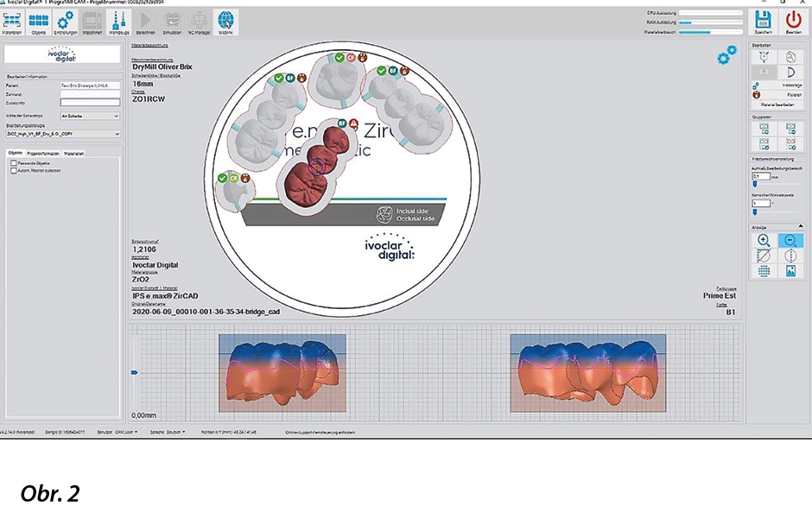Image resolution: width=812 pixels, height=518 pixels.
Task: Save project with Speichern disk icon
Action: point(764,22)
